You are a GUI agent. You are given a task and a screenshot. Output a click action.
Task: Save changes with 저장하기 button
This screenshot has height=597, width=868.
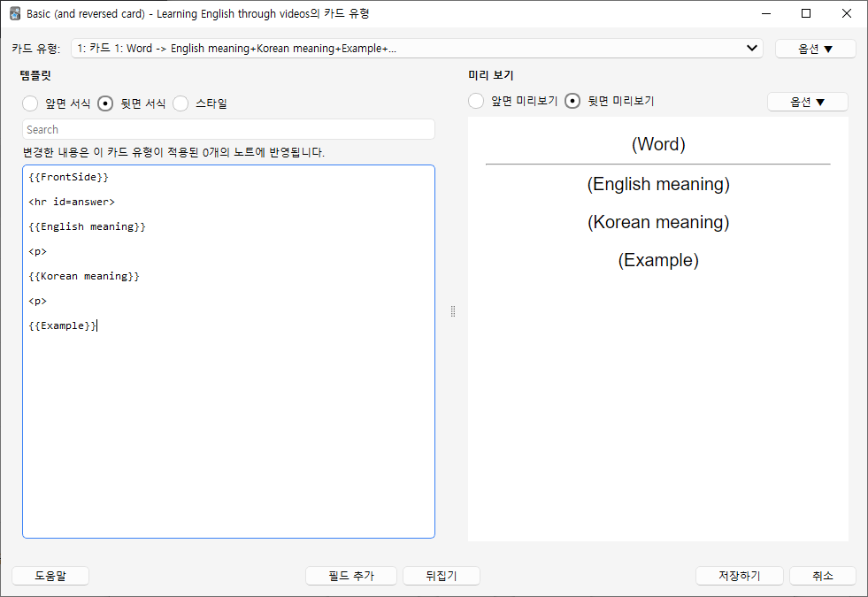pos(740,576)
